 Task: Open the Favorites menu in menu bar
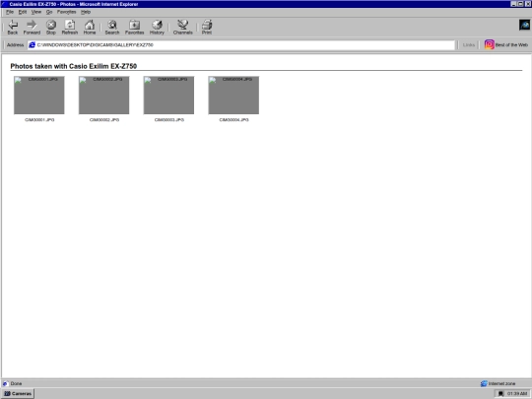pos(67,12)
